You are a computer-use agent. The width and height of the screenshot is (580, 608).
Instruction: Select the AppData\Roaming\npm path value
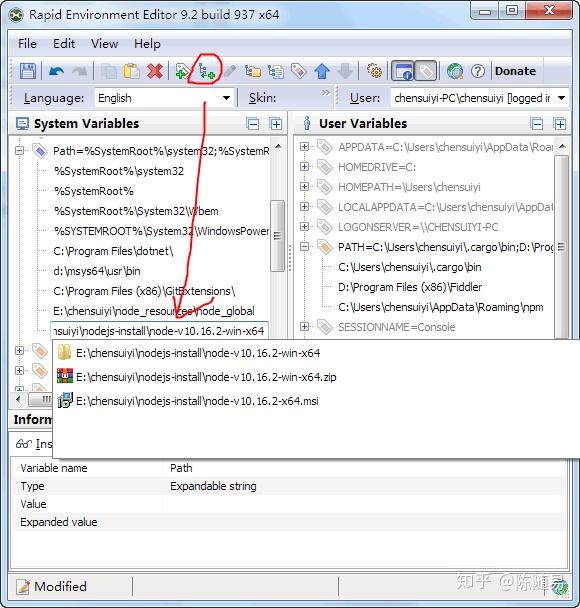pos(441,307)
